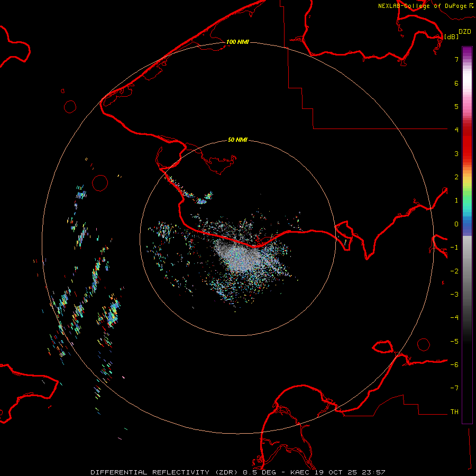Click the 3 dB value on color scale
The height and width of the screenshot is (476, 476).
pyautogui.click(x=456, y=153)
